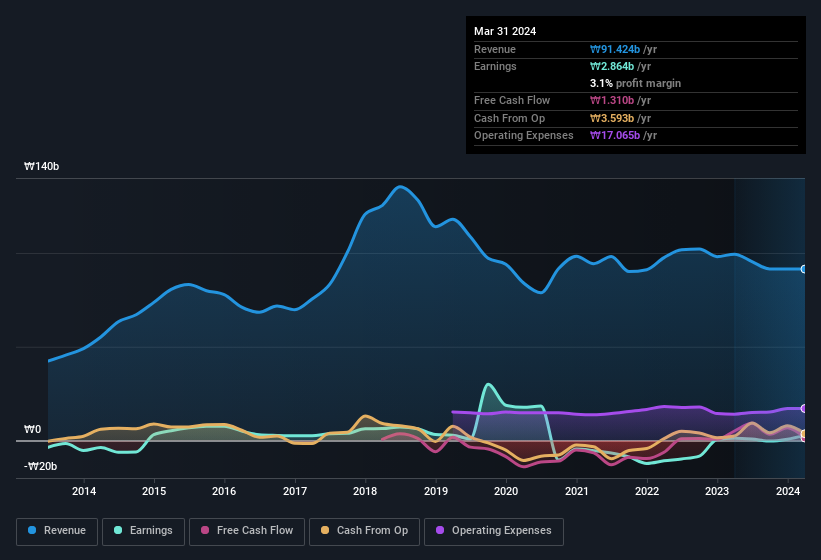Click the ₩0 y-axis label

(32, 429)
